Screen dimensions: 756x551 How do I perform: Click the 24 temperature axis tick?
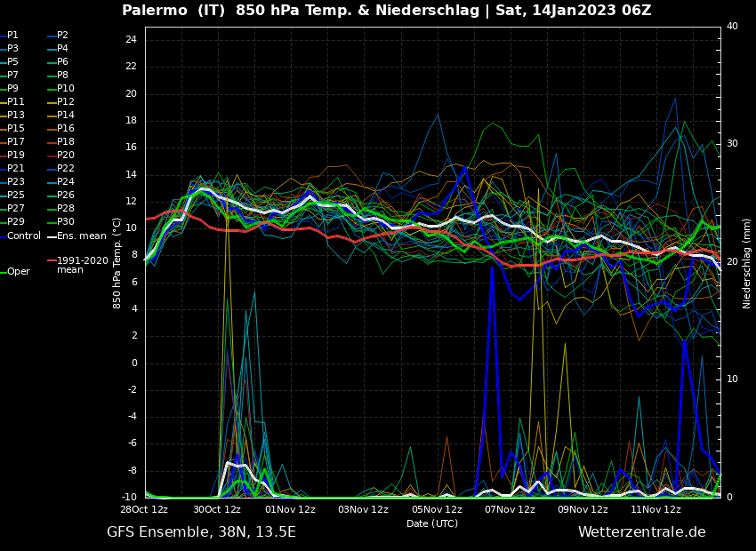131,40
